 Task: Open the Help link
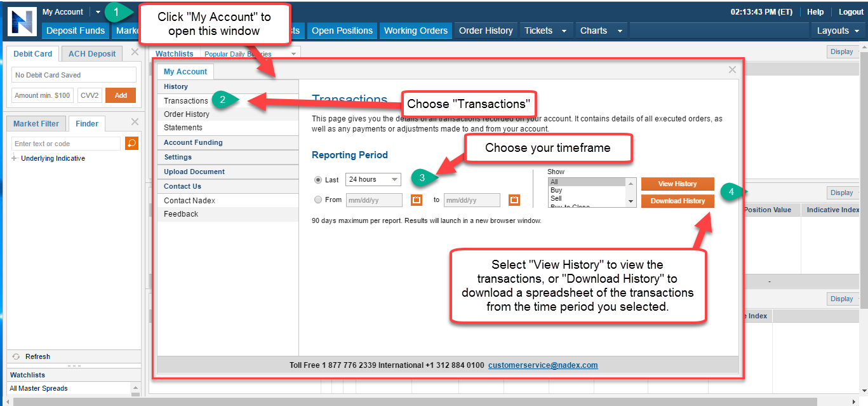tap(815, 12)
